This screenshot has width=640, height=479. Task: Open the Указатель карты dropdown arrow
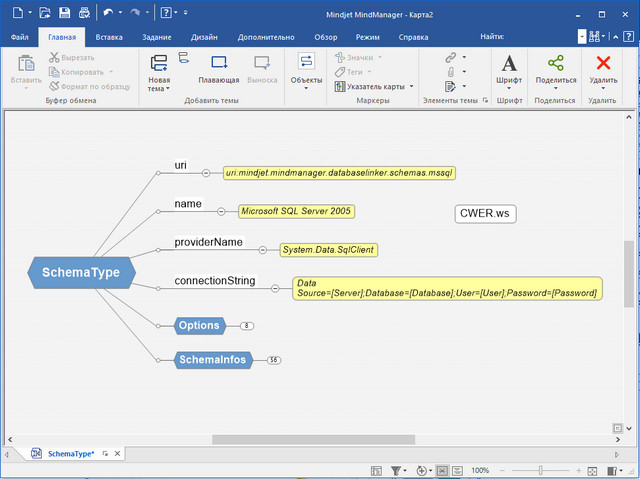[411, 86]
